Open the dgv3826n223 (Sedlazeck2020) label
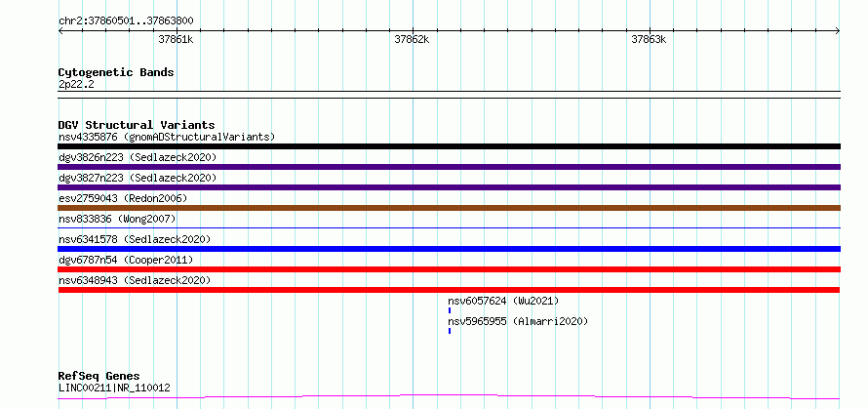The image size is (868, 409). click(x=138, y=157)
